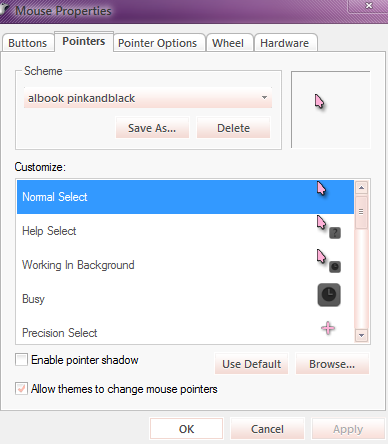388x444 pixels.
Task: Select the Busy clock pointer icon
Action: tap(329, 295)
